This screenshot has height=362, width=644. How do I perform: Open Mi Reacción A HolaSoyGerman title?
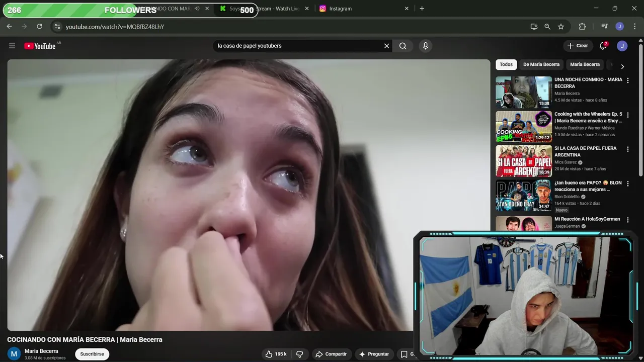click(x=587, y=219)
